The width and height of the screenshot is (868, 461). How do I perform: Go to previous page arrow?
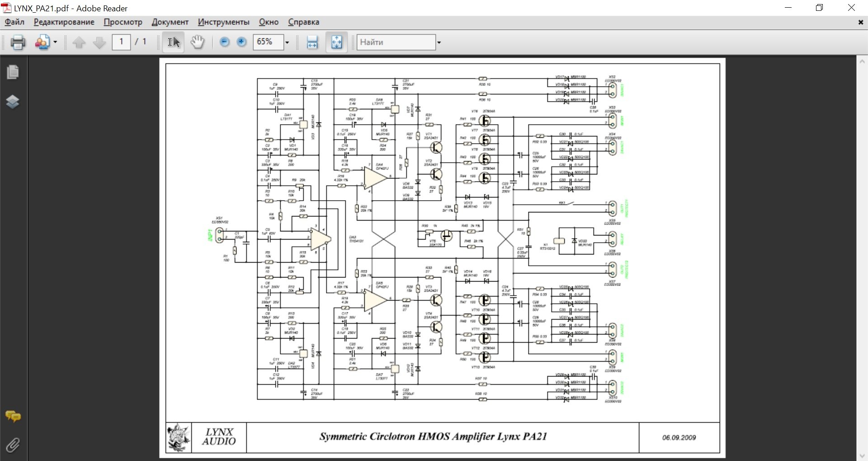point(79,42)
